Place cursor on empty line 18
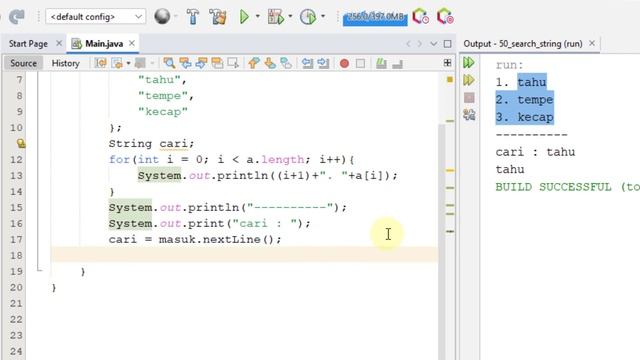This screenshot has height=360, width=640. [245, 255]
